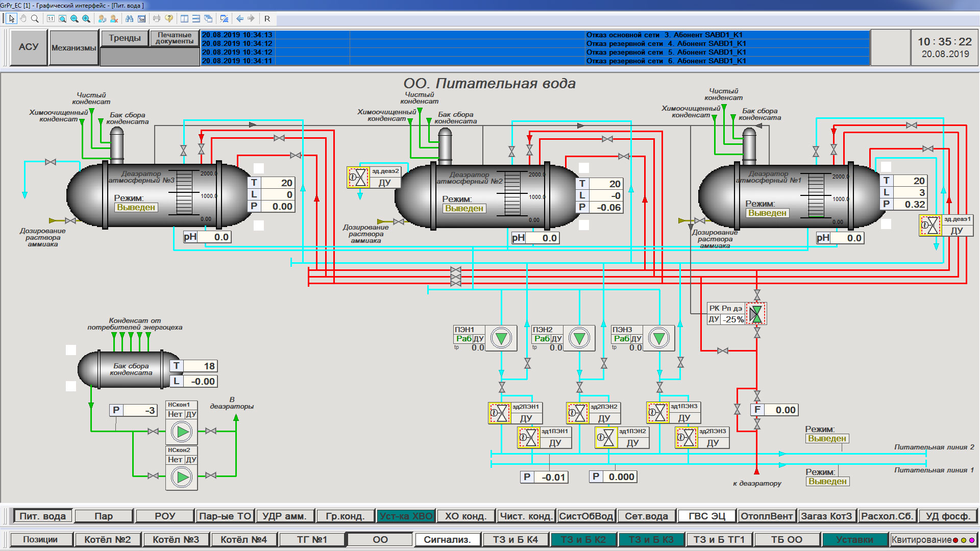The image size is (980, 551).
Task: Open ТГ №1 section
Action: [312, 540]
